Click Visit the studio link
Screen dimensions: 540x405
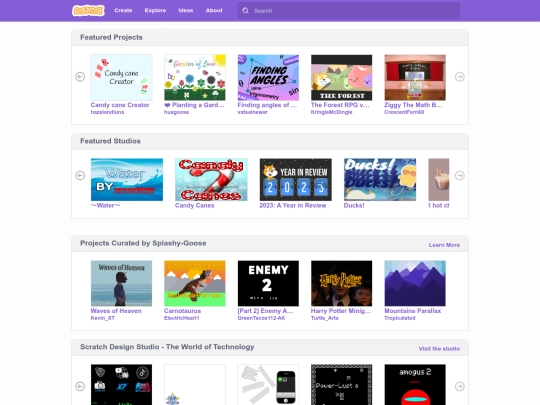439,349
